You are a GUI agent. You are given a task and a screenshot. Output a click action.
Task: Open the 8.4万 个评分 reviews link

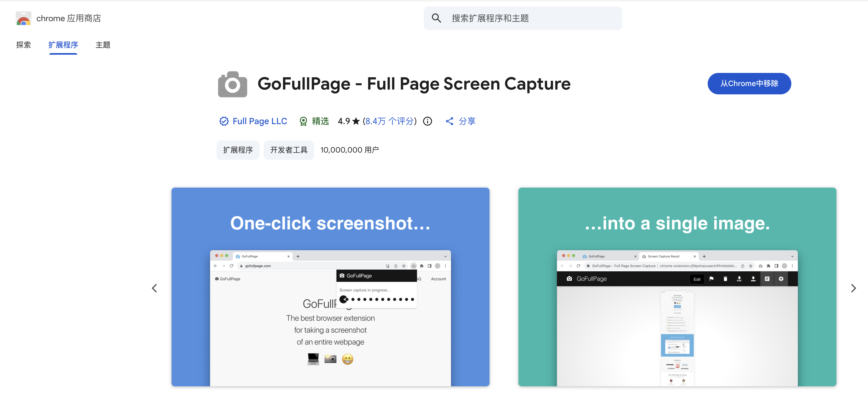pyautogui.click(x=389, y=121)
